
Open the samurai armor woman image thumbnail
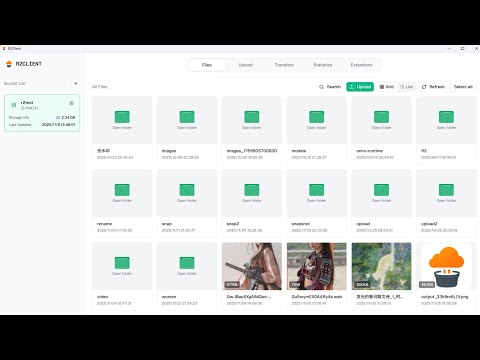point(316,266)
